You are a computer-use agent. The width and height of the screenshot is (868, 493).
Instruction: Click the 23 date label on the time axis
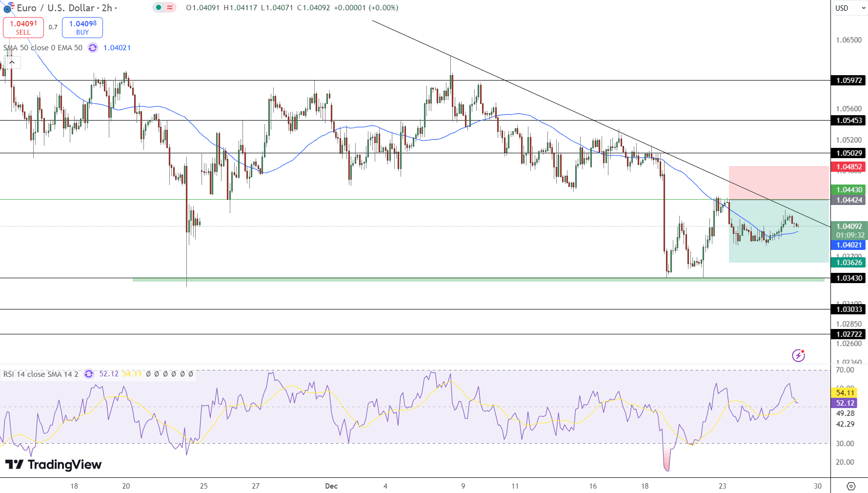pos(723,486)
